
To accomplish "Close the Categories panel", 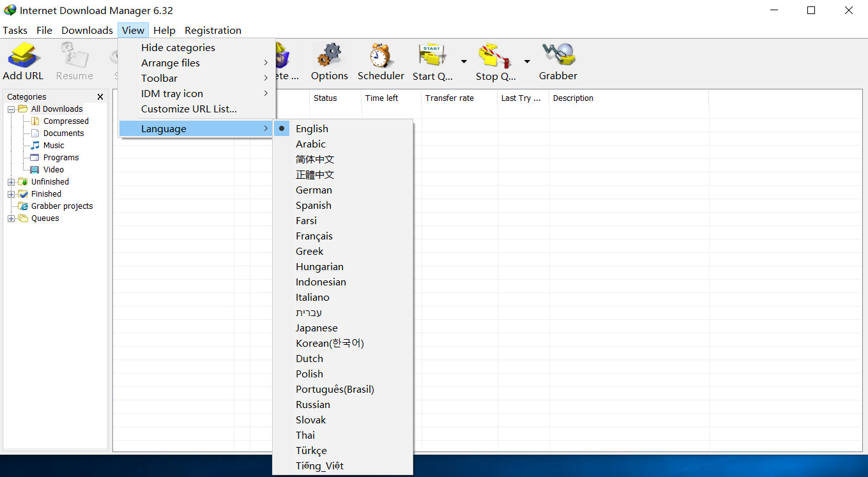I will (x=100, y=97).
